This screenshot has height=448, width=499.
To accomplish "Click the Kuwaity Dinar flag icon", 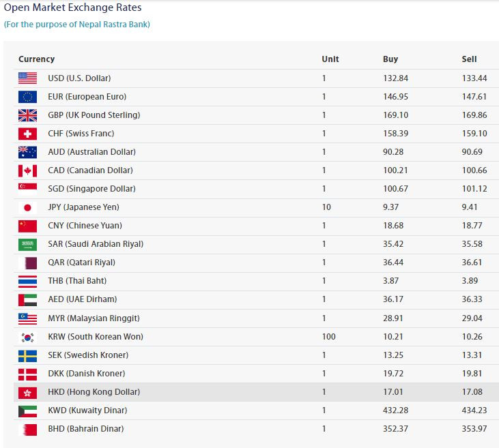I will (27, 410).
